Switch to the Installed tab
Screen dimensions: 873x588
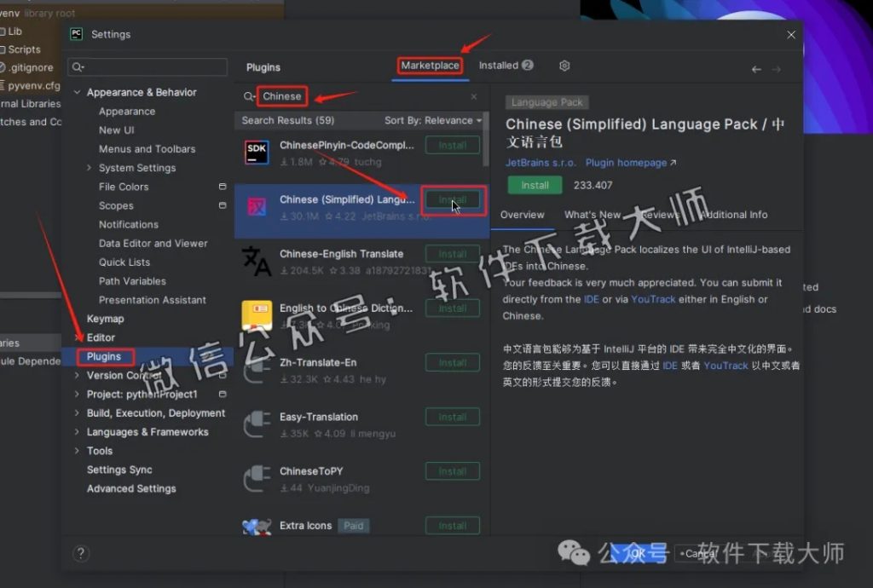[500, 66]
